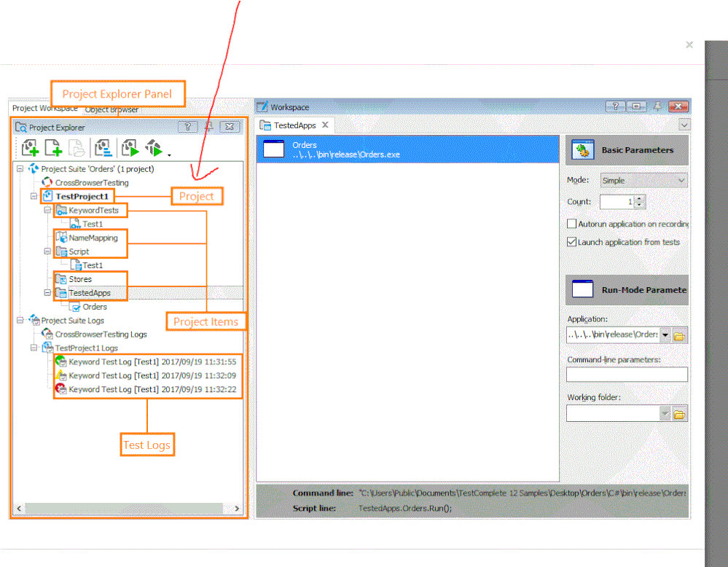Click the folder browse icon beside Working folder
Screen dimensions: 728x567
tap(680, 414)
